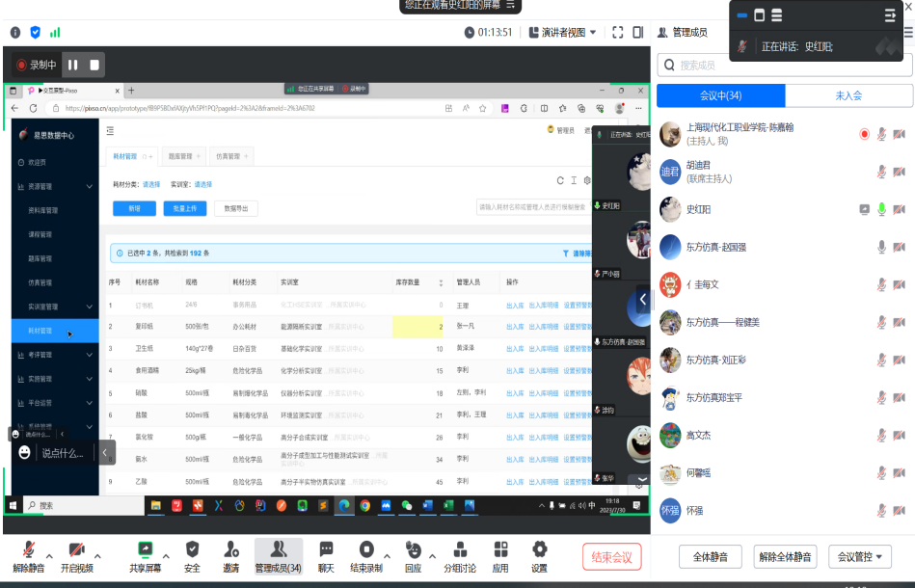
Task: Click the 邀请 invite icon
Action: point(231,549)
